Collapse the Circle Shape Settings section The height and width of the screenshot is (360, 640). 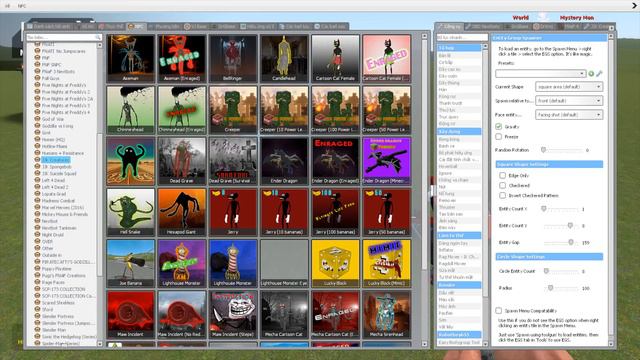click(x=549, y=257)
